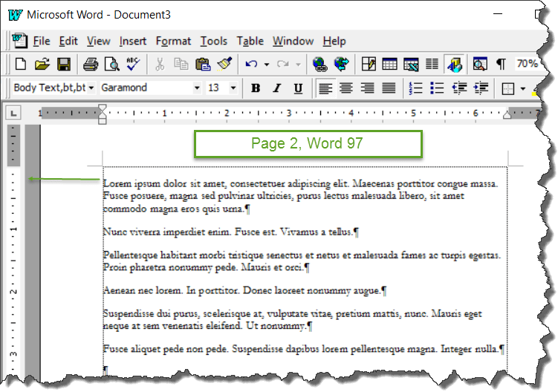Open the Help menu

(x=334, y=42)
